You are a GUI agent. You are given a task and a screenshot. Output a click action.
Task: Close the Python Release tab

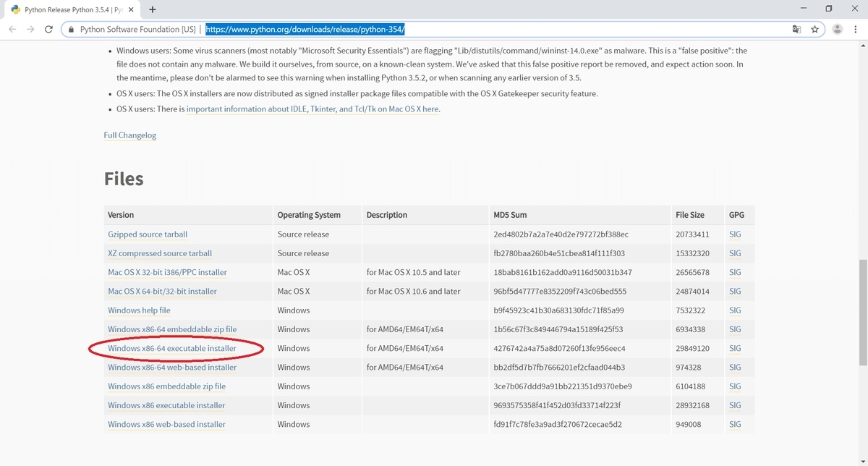(130, 10)
